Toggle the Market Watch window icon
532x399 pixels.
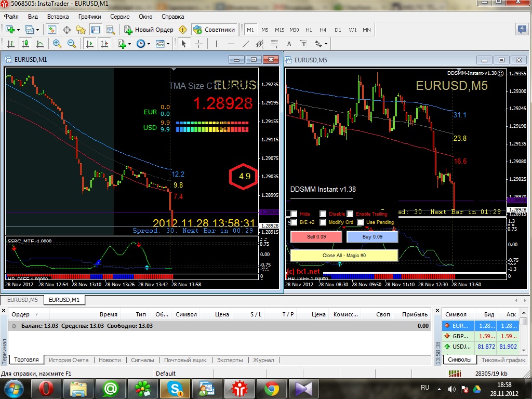[51, 30]
